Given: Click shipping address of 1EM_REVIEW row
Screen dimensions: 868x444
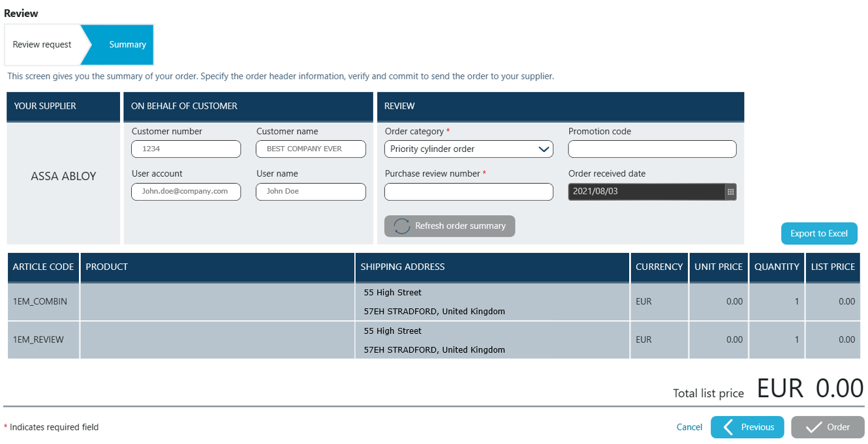Looking at the screenshot, I should coord(492,340).
